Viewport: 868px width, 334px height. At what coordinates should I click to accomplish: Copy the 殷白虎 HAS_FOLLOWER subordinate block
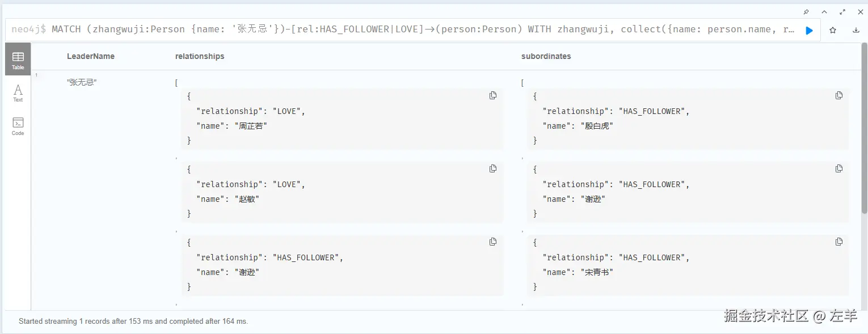(x=839, y=95)
